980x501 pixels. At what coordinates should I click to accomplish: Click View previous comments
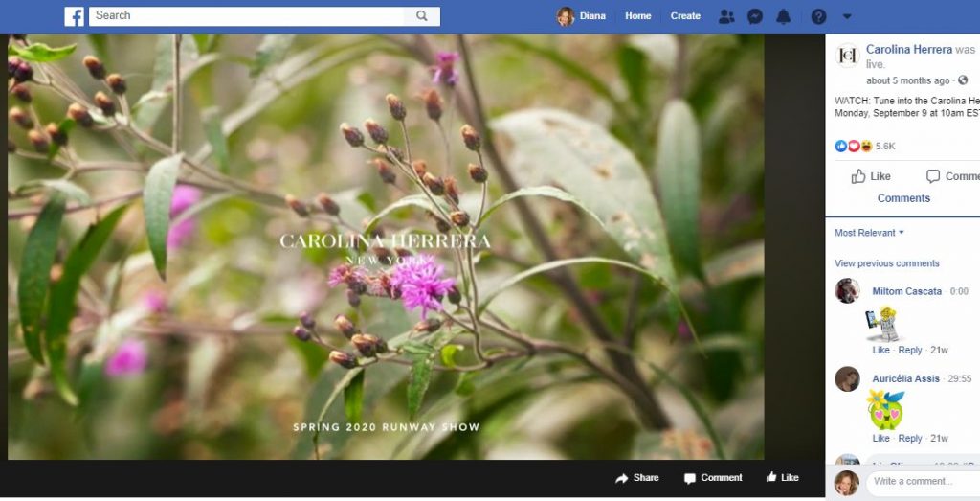886,263
